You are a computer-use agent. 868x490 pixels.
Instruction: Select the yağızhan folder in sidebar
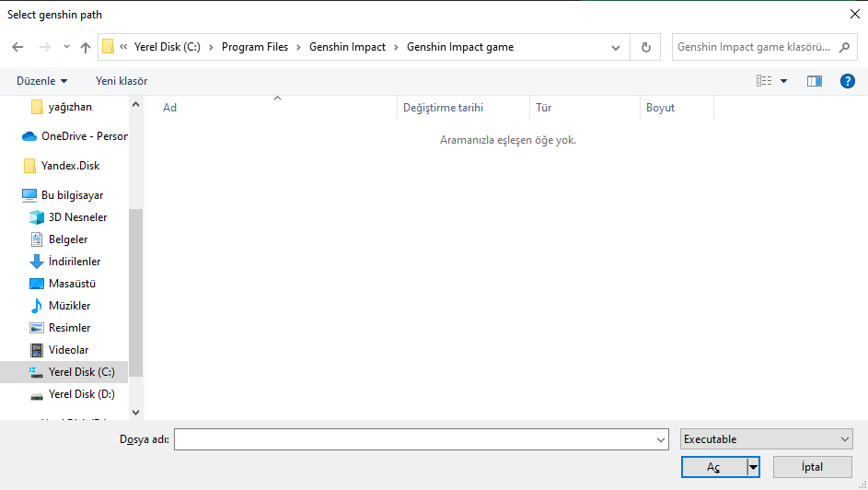[70, 107]
